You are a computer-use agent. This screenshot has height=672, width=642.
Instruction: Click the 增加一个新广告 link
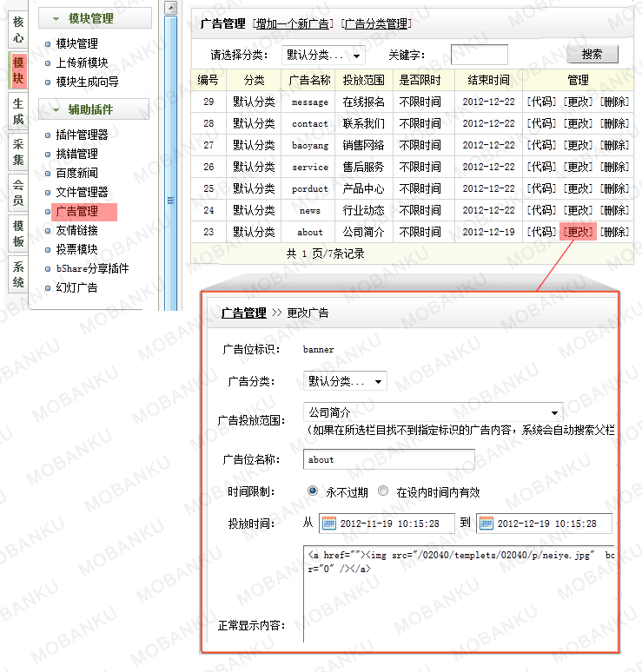(x=293, y=23)
